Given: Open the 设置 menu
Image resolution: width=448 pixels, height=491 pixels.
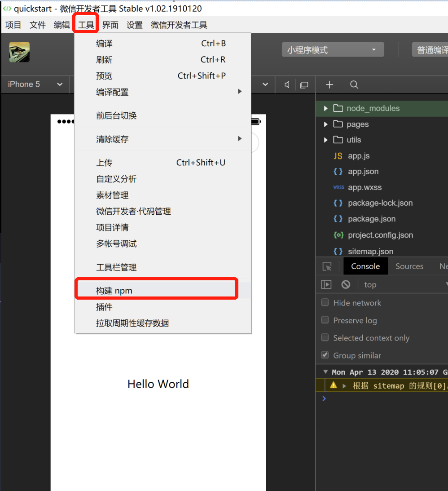Looking at the screenshot, I should [x=135, y=25].
